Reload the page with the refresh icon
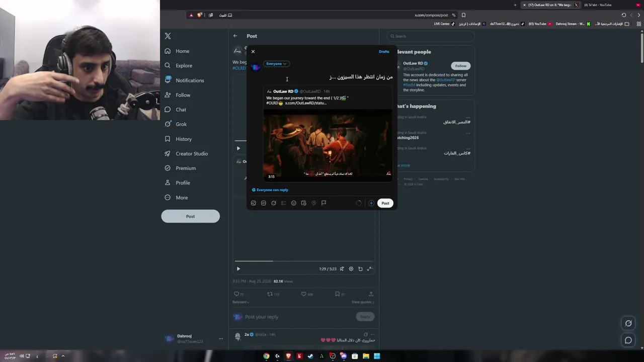Screen dimensions: 644x362 [624, 15]
